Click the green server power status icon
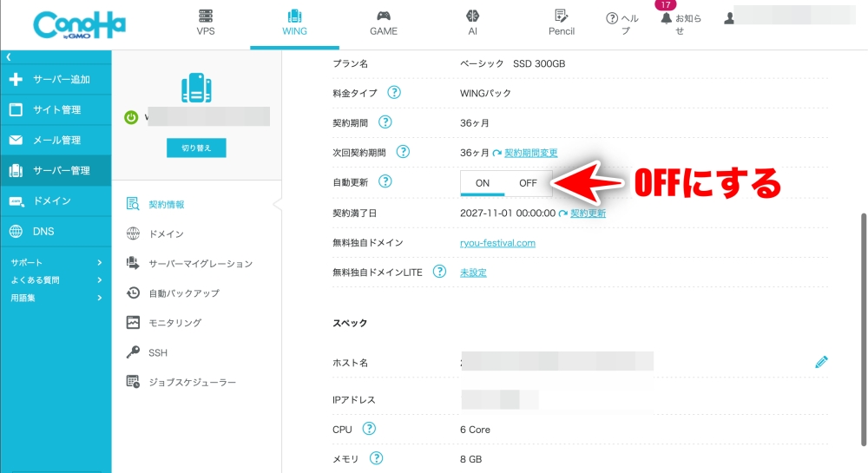 click(131, 117)
